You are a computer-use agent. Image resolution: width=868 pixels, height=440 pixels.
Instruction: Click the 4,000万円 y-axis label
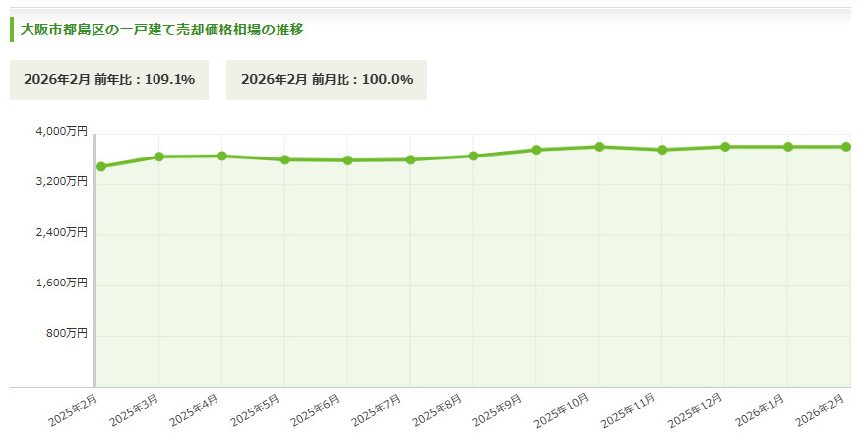click(62, 131)
